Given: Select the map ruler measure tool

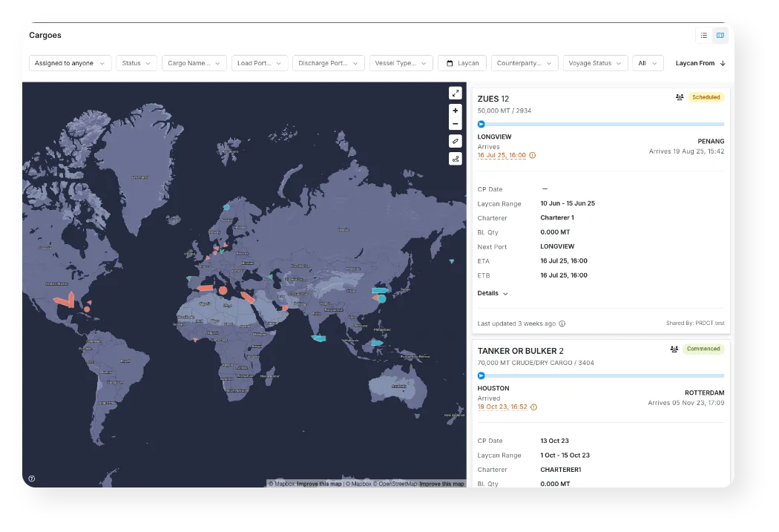Looking at the screenshot, I should pyautogui.click(x=455, y=141).
